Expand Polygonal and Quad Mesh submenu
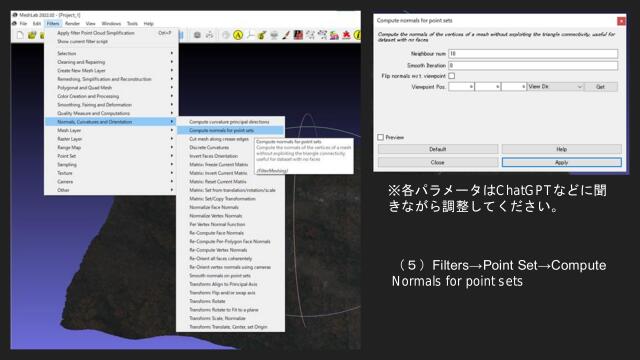Image resolution: width=640 pixels, height=360 pixels. 111,88
